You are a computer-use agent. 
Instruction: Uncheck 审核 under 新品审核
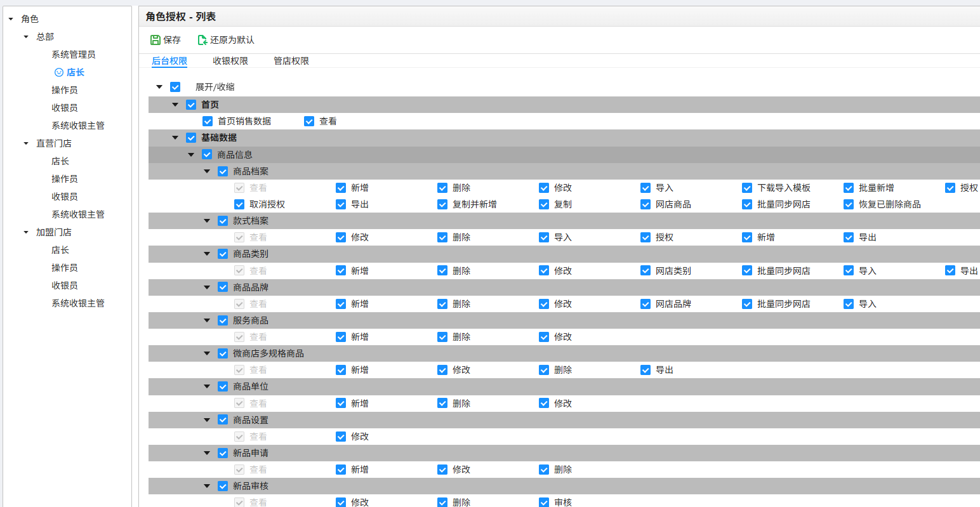[544, 502]
